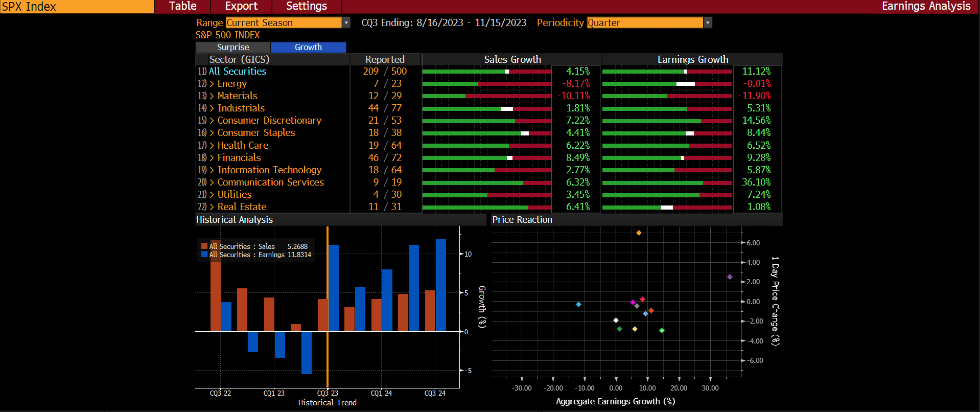Image resolution: width=980 pixels, height=412 pixels.
Task: Click the Energy sales growth value -8.17%
Action: click(x=576, y=83)
